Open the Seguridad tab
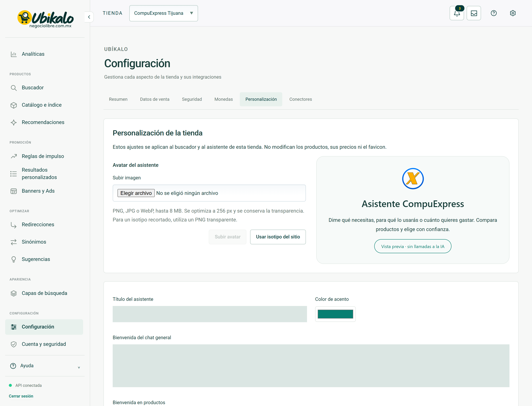 (192, 99)
